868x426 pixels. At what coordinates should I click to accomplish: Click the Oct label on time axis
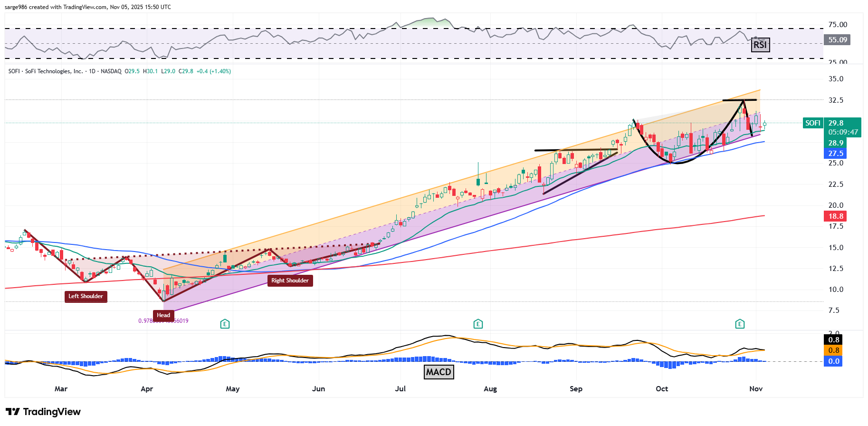(x=662, y=389)
